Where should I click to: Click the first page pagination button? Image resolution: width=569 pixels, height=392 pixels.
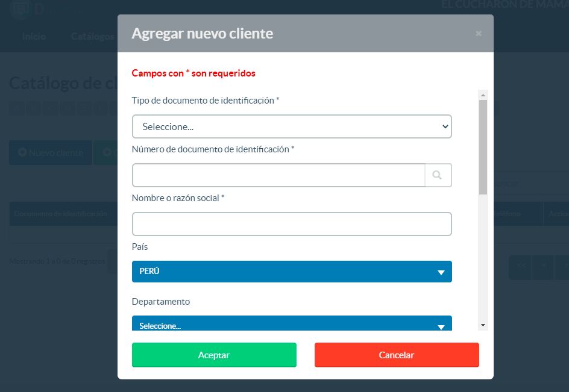coord(520,267)
